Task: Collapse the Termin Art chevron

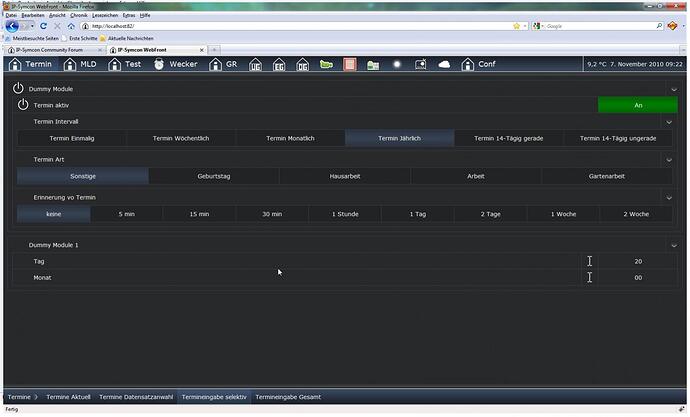Action: (669, 160)
